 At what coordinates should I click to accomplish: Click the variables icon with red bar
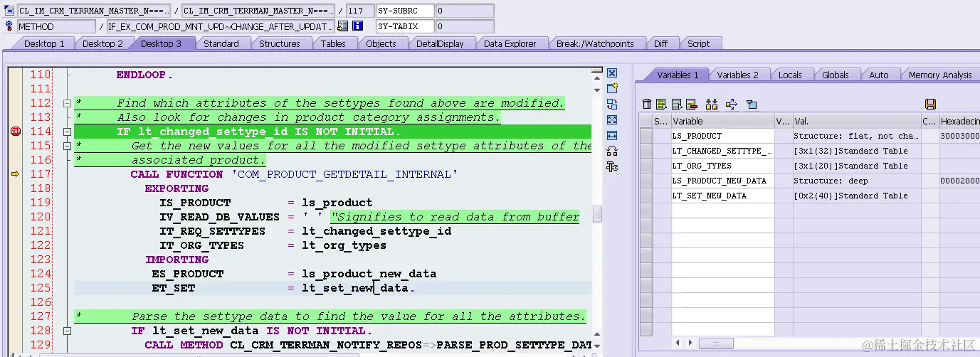click(x=691, y=105)
